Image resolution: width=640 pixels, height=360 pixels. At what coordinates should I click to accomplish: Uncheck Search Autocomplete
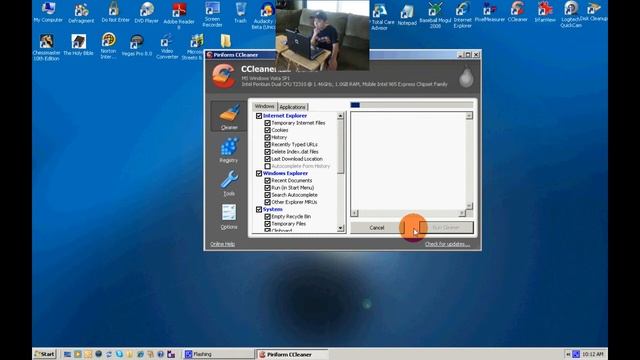[267, 195]
